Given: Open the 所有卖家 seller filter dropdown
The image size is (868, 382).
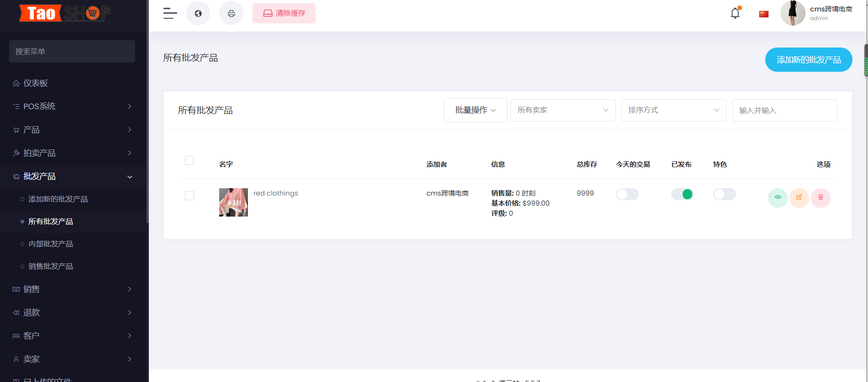Looking at the screenshot, I should (563, 110).
